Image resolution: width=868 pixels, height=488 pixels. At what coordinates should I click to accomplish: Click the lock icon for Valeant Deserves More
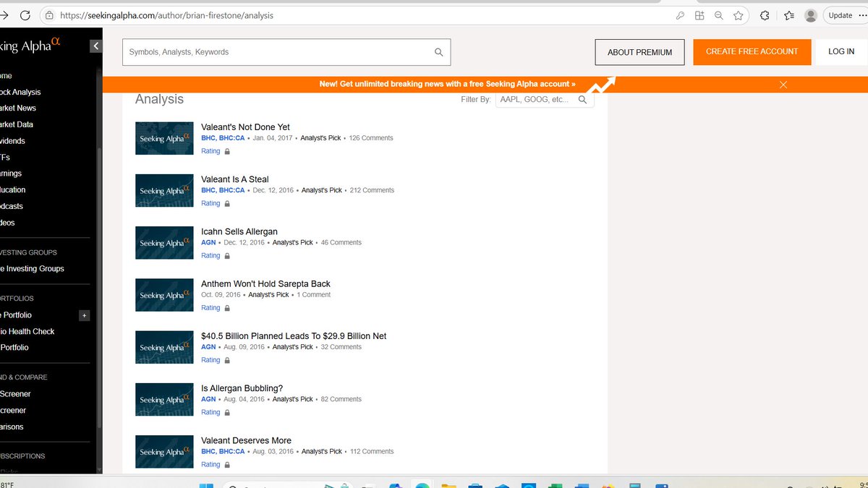pos(227,465)
